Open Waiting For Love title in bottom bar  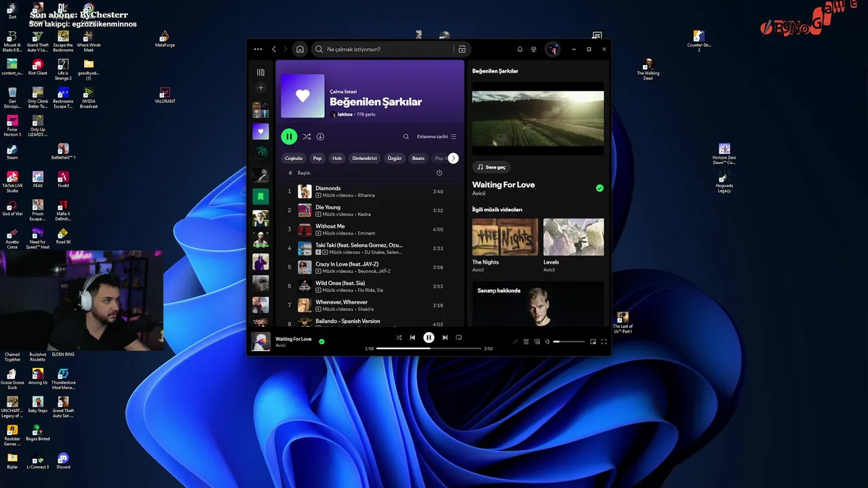point(294,338)
